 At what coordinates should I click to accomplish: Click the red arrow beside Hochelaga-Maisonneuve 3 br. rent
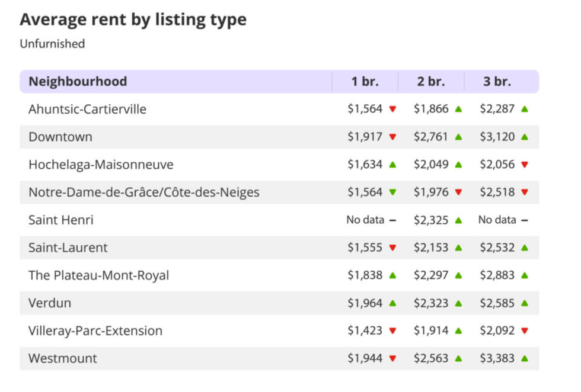pyautogui.click(x=525, y=165)
